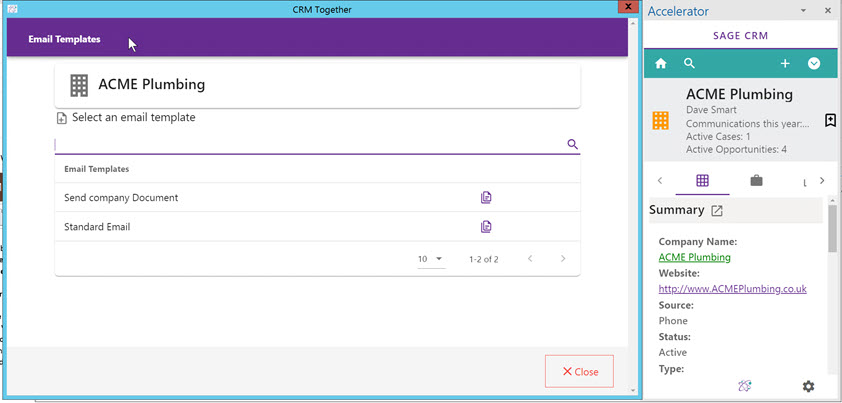842x403 pixels.
Task: Open the rows per page dropdown
Action: [431, 259]
